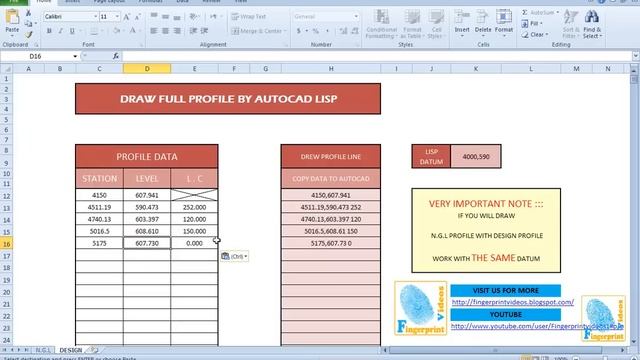This screenshot has height=360, width=640.
Task: Open Clipboard group dialog launcher
Action: 36,45
